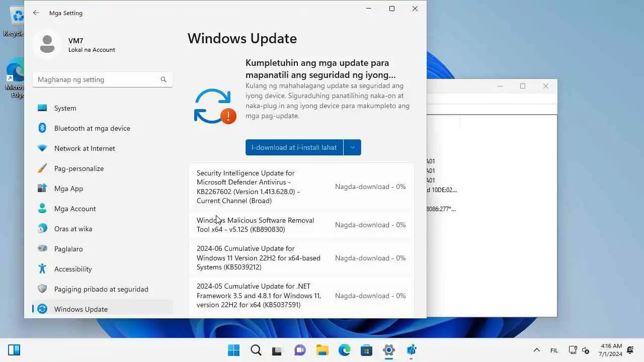
Task: Click the Accessibility figure icon
Action: pos(42,269)
